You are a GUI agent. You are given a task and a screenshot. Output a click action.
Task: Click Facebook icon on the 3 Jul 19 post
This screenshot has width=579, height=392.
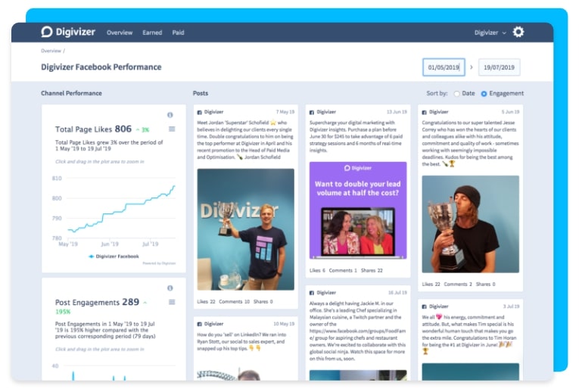[425, 306]
